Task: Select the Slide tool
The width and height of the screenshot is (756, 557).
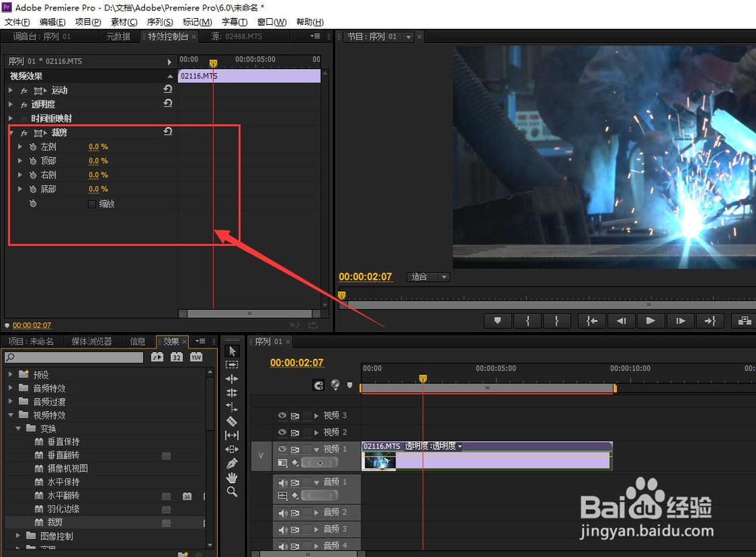Action: click(x=232, y=449)
